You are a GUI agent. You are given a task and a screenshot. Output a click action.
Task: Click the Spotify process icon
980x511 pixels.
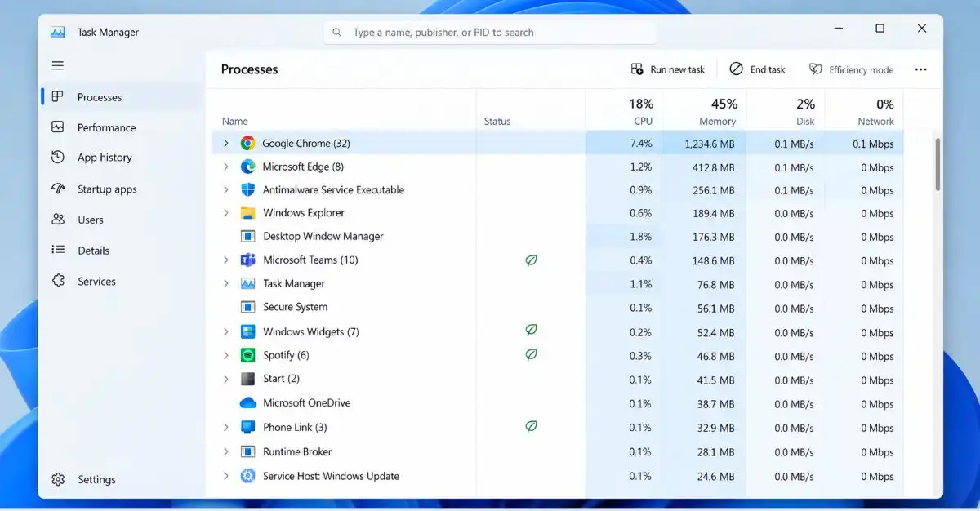click(247, 355)
